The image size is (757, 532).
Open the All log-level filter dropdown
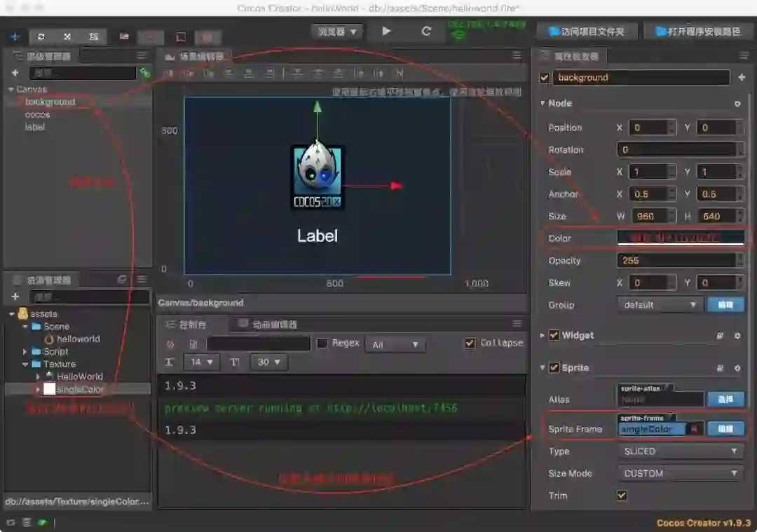tap(395, 345)
